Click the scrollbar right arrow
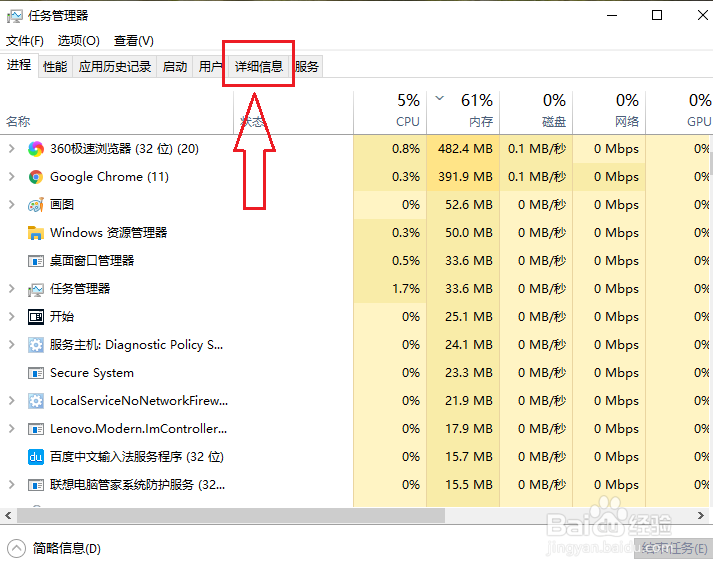This screenshot has width=713, height=572. click(x=701, y=516)
